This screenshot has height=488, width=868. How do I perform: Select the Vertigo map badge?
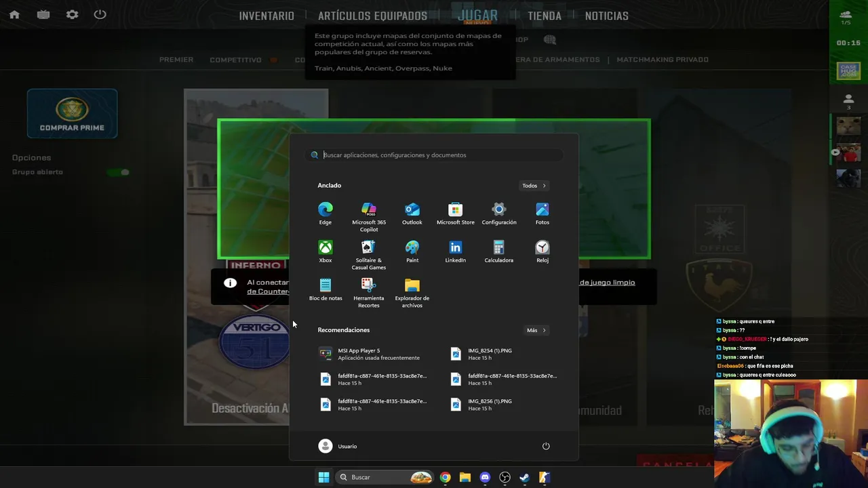click(x=254, y=342)
